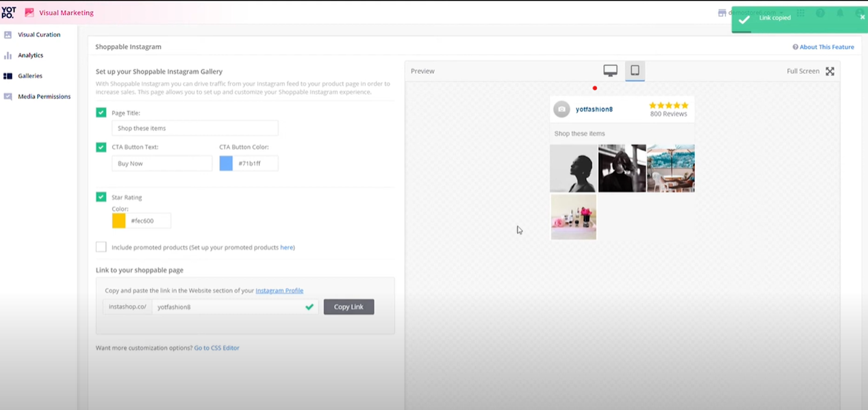Click Go to CSS Editor link
868x410 pixels.
217,348
